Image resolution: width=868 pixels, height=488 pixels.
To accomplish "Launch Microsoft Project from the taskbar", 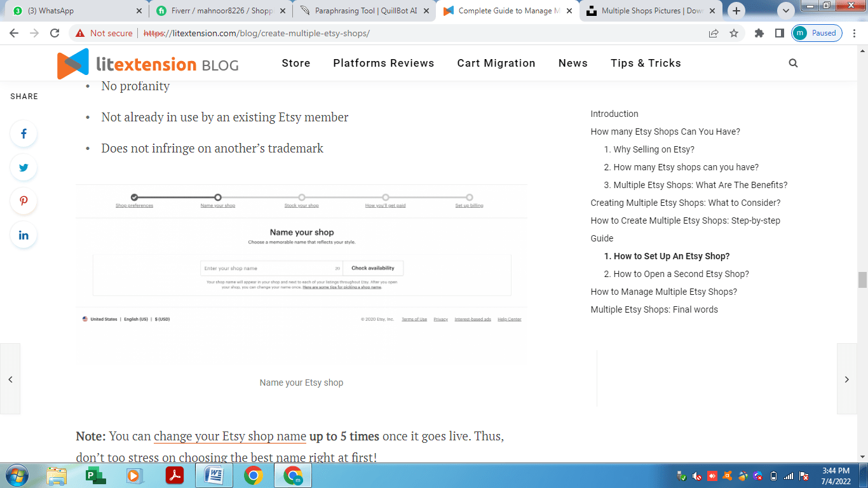I will point(96,475).
